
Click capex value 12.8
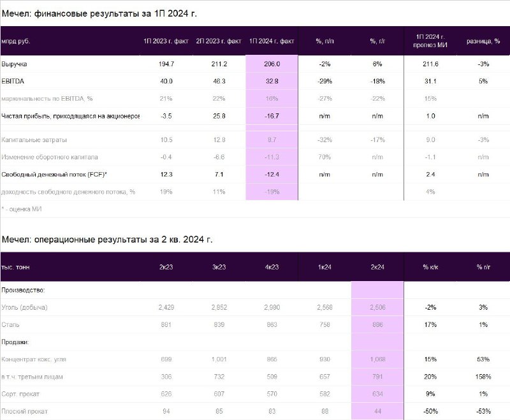(219, 140)
